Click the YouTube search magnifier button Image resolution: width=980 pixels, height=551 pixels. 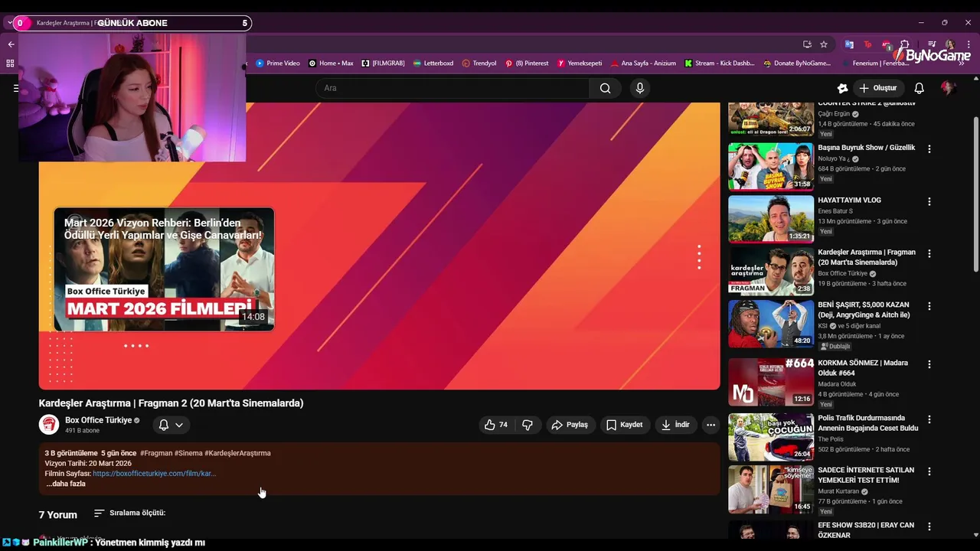coord(605,88)
